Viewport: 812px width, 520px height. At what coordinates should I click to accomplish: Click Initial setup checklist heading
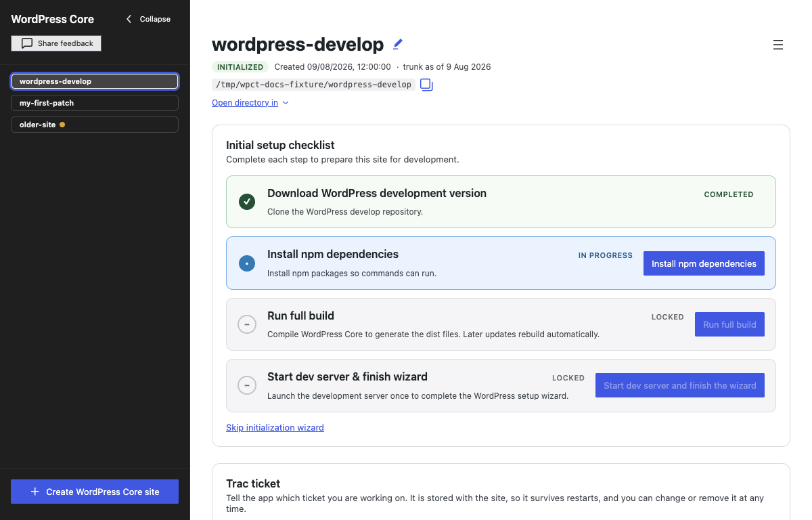tap(280, 145)
